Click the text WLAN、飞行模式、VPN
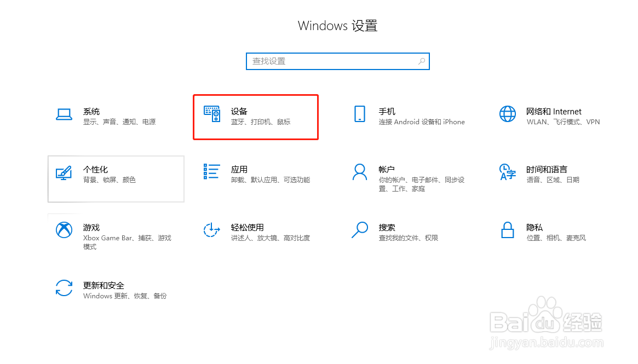 563,122
